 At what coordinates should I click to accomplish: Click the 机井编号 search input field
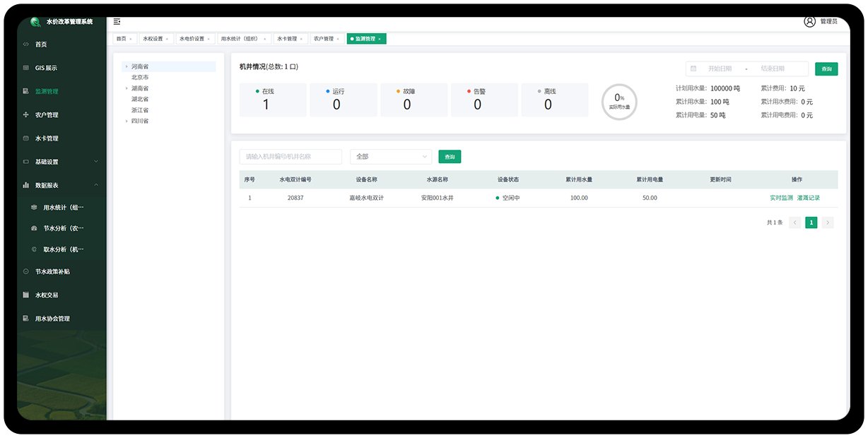(291, 157)
